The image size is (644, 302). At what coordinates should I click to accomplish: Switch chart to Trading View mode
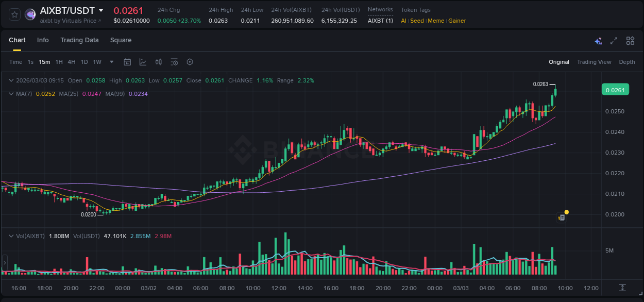point(594,62)
